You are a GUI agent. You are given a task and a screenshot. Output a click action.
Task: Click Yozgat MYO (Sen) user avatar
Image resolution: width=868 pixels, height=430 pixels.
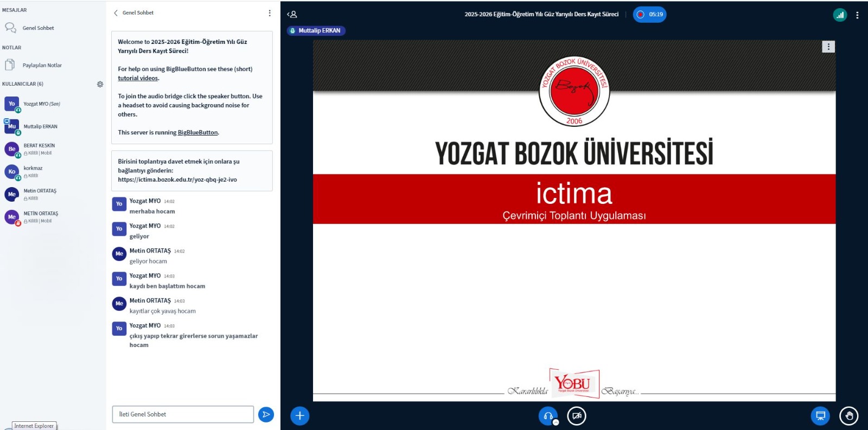(x=11, y=104)
